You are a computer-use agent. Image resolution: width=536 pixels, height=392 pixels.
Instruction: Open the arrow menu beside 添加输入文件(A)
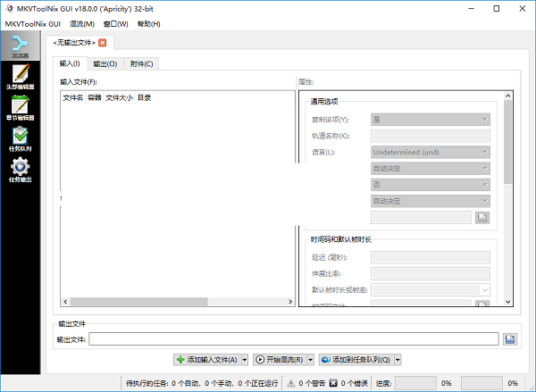point(245,360)
